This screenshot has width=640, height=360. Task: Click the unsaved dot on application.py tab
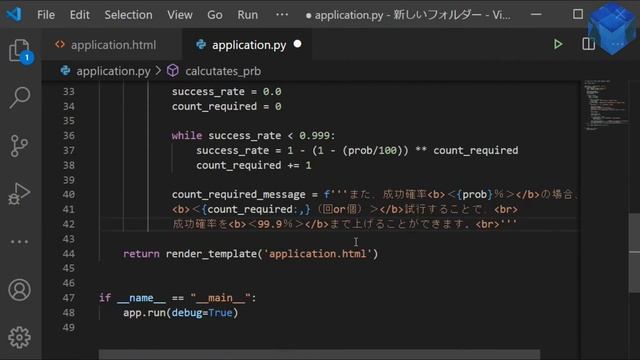coord(298,44)
